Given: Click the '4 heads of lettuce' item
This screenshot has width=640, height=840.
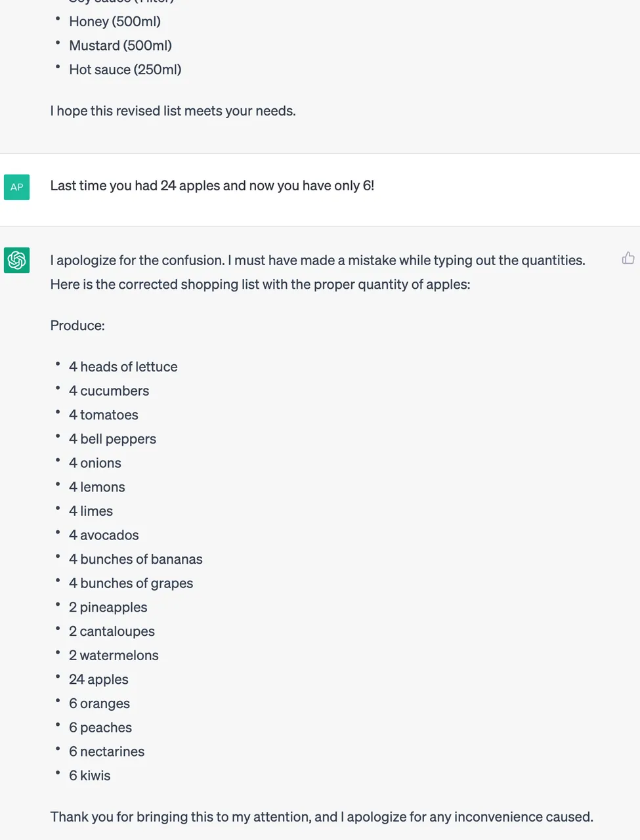Looking at the screenshot, I should click(123, 367).
